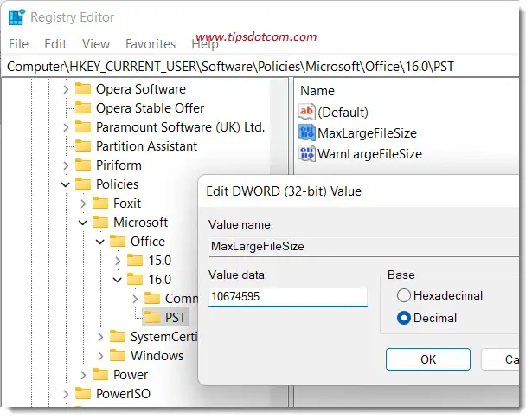This screenshot has height=420, width=532.
Task: Click the Office folder icon
Action: 118,241
